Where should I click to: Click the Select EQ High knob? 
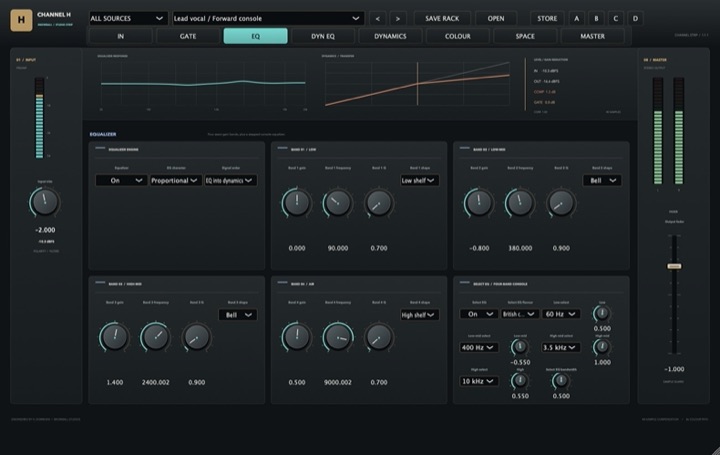[x=520, y=380]
